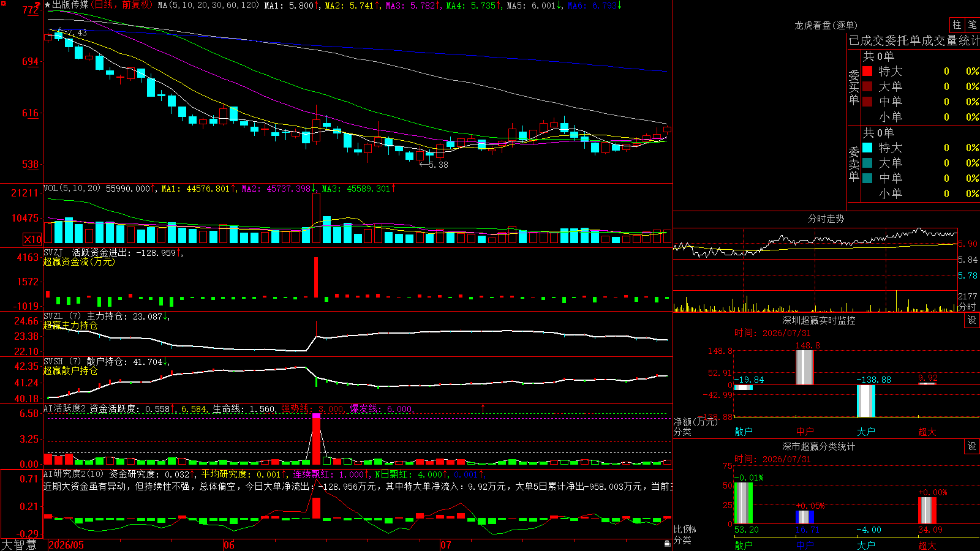Click the 07 month marker on time axis
The height and width of the screenshot is (551, 980).
(446, 545)
